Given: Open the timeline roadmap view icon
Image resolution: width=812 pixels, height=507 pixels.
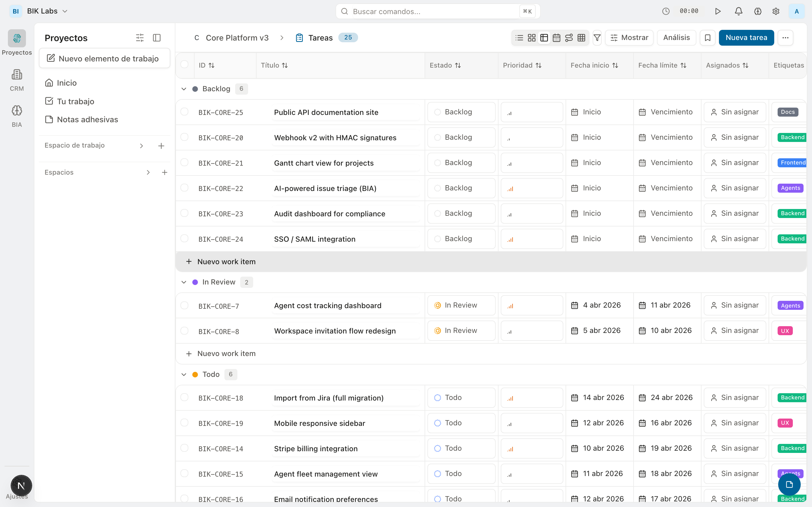Looking at the screenshot, I should 569,37.
